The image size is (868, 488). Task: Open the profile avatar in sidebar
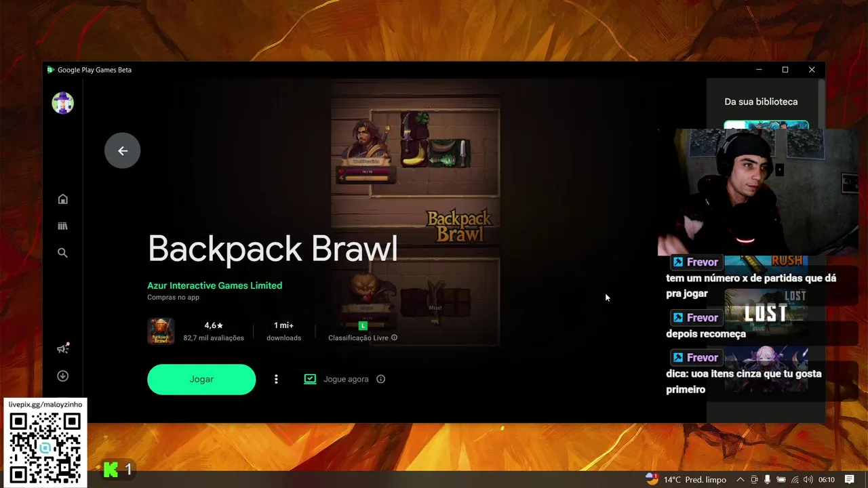click(x=63, y=103)
